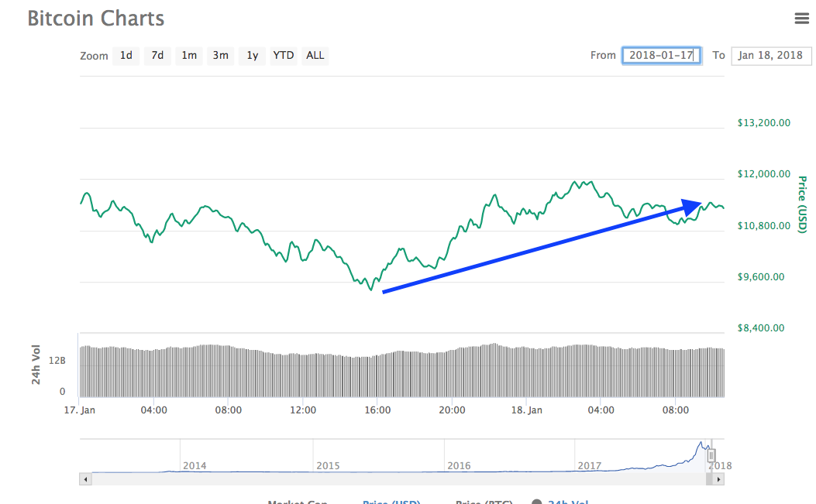Viewport: 816px width, 504px height.
Task: Click the Zoom label
Action: [94, 56]
